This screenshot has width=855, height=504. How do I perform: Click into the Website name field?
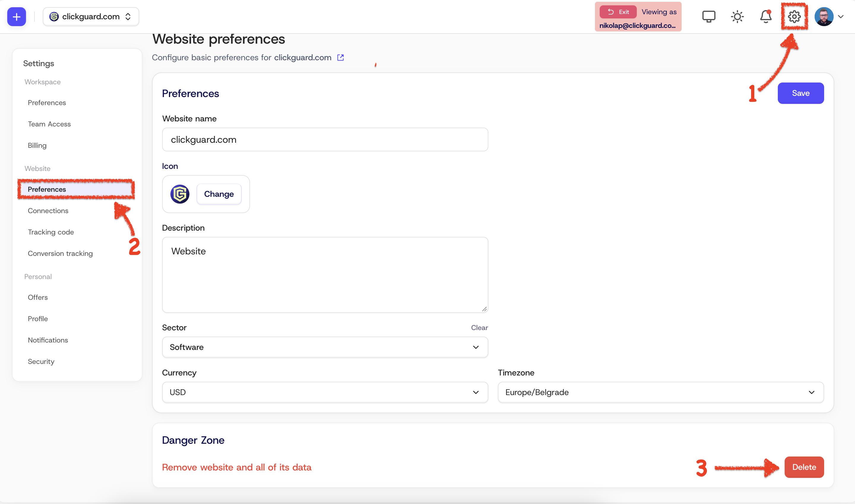click(x=325, y=140)
